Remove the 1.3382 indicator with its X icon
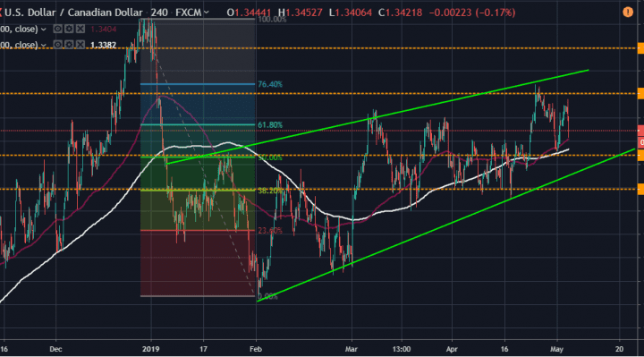 (80, 45)
